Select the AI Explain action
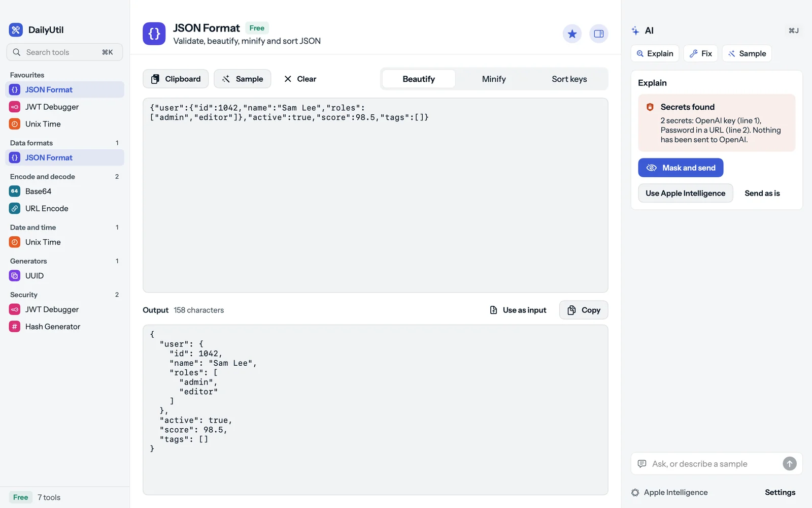This screenshot has width=812, height=508. pos(655,53)
